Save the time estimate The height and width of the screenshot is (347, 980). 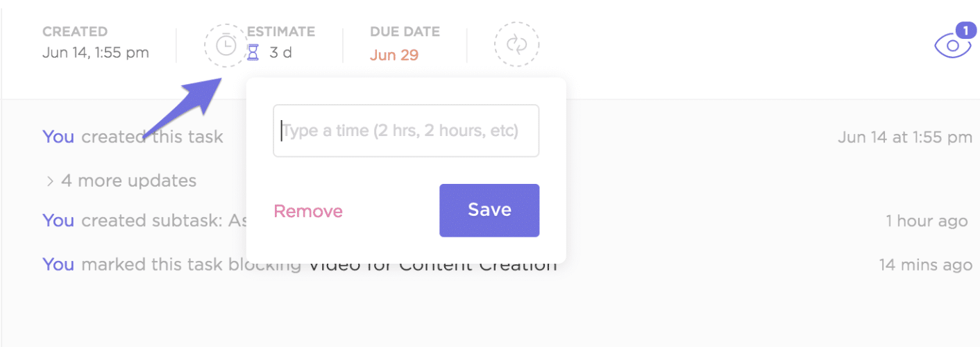click(489, 210)
